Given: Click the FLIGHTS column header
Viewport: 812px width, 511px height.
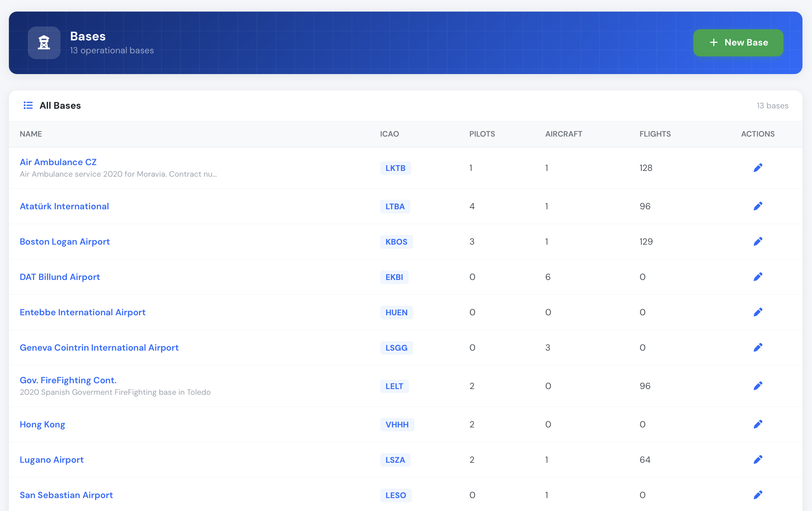Looking at the screenshot, I should tap(655, 134).
